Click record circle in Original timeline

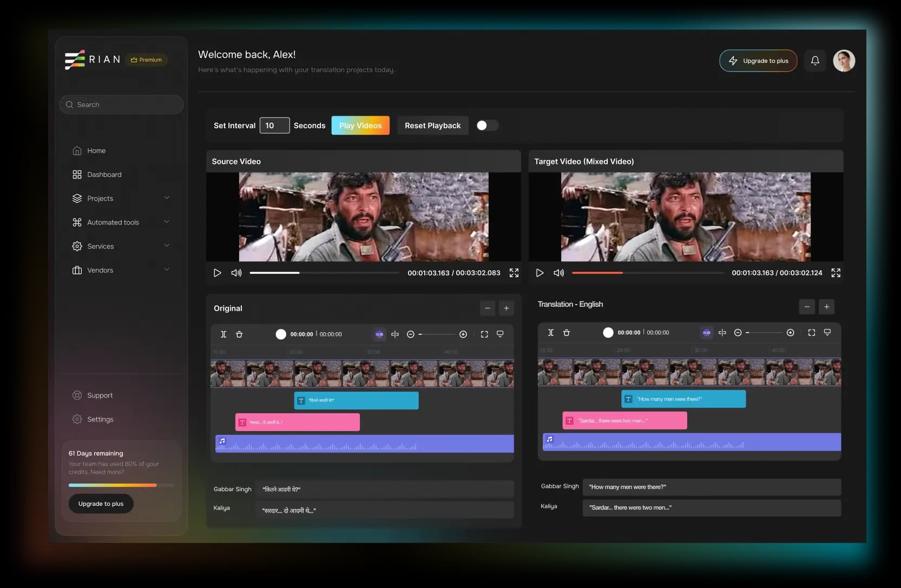coord(281,334)
